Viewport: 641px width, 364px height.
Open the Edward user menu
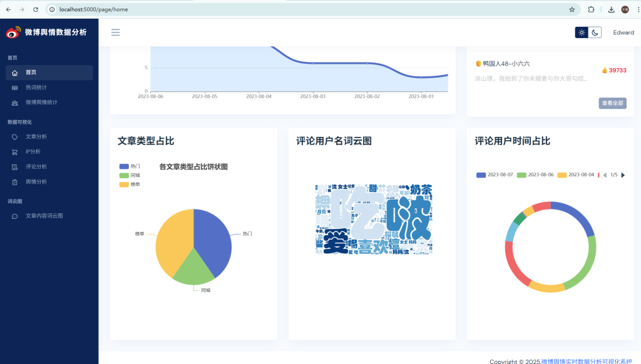tap(623, 33)
